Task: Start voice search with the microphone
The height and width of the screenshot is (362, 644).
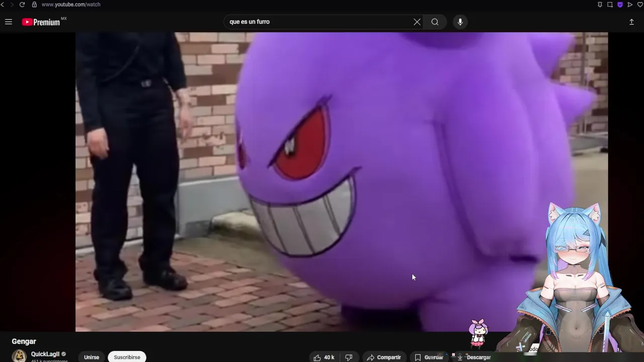Action: click(x=460, y=22)
